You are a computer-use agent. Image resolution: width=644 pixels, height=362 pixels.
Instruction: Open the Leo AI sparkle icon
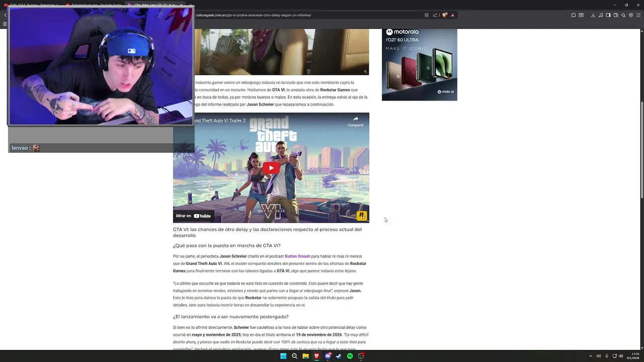pos(623,15)
